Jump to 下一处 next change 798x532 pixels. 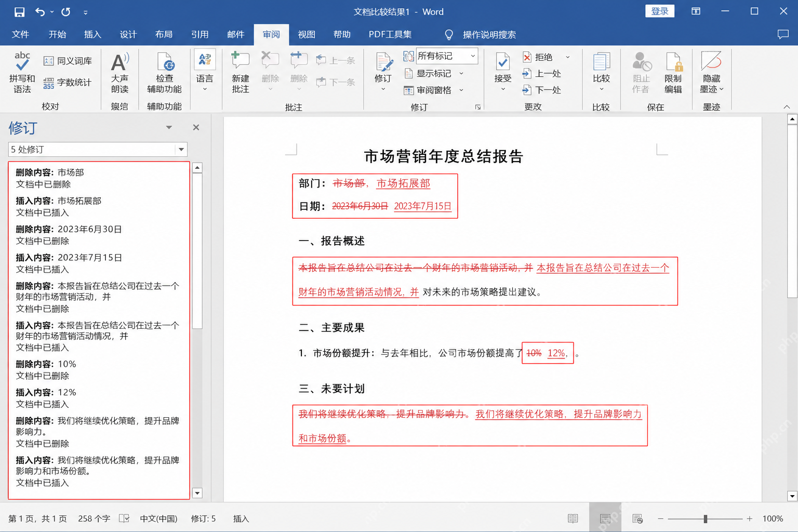(542, 90)
